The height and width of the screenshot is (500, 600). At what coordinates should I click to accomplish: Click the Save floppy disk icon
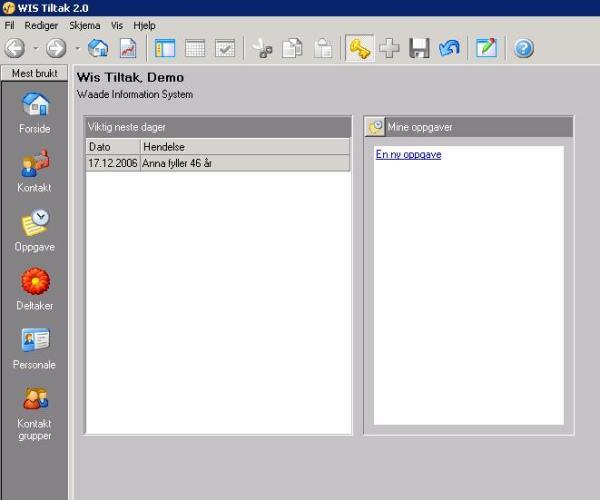419,48
